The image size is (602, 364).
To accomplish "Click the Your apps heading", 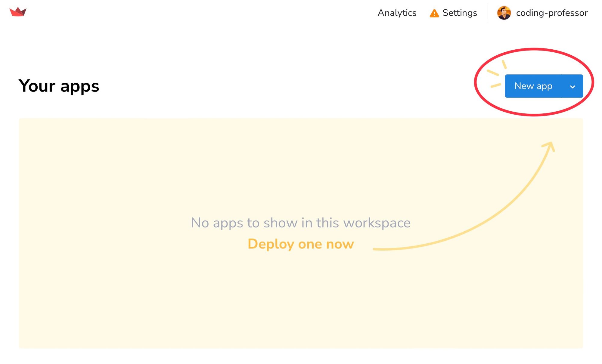I will (x=59, y=86).
